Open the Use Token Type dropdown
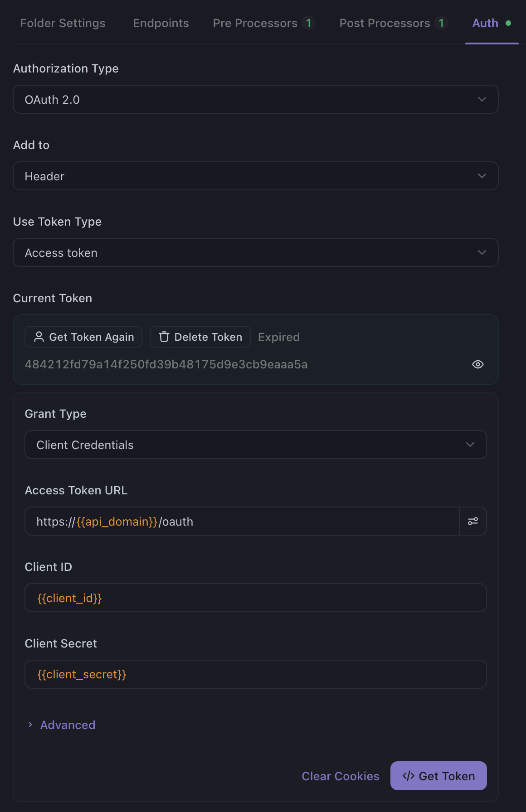The height and width of the screenshot is (812, 526). pos(256,252)
